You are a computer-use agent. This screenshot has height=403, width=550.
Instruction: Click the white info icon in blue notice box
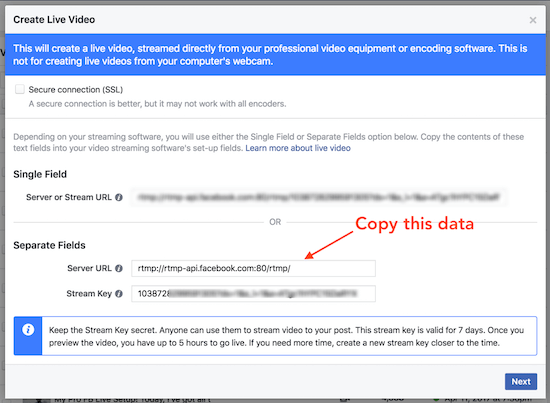point(28,330)
